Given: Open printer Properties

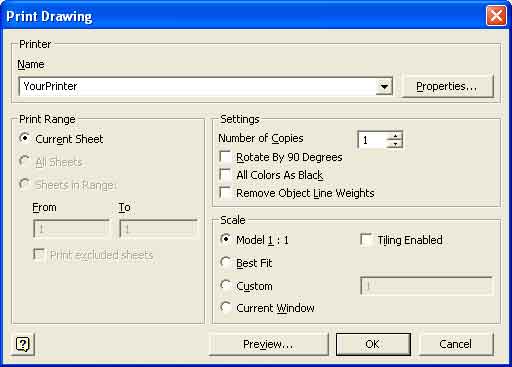Looking at the screenshot, I should click(447, 86).
